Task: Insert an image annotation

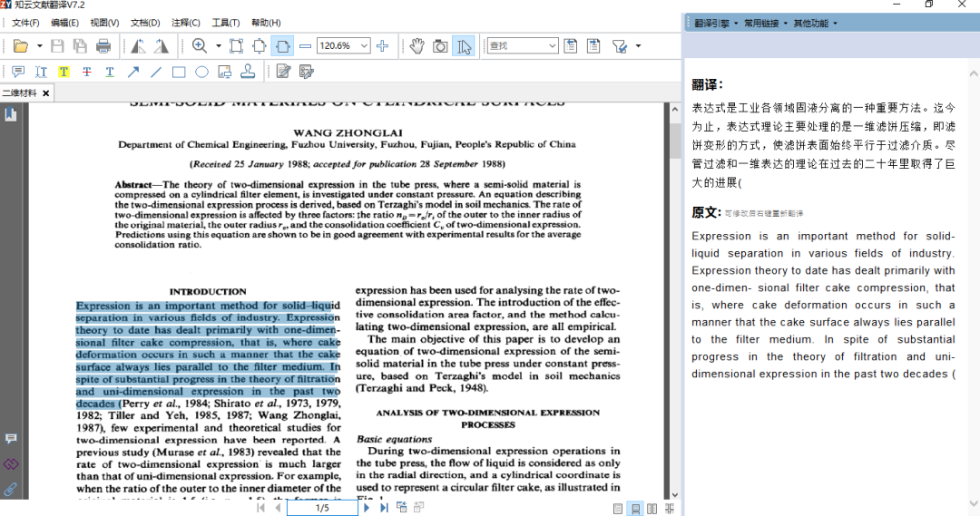Action: pos(225,72)
